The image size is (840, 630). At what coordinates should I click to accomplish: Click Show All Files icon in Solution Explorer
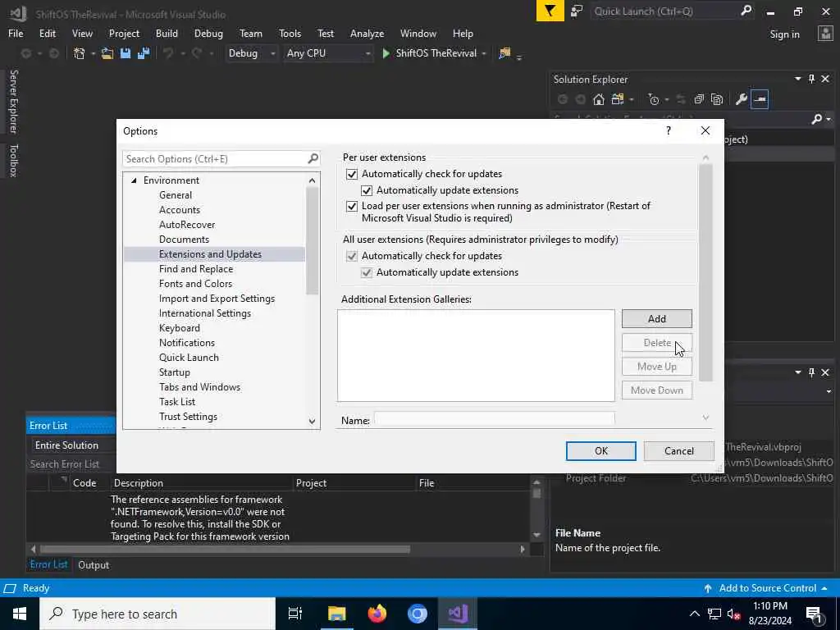click(717, 99)
